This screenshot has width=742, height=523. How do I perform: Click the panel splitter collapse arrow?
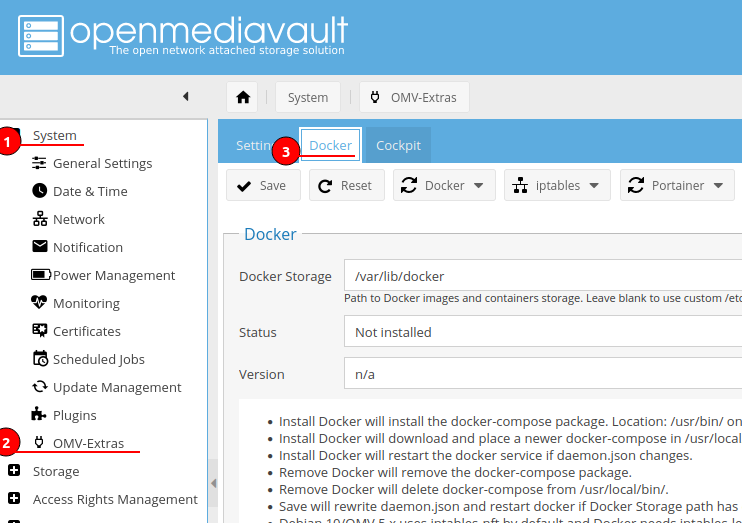coord(213,483)
